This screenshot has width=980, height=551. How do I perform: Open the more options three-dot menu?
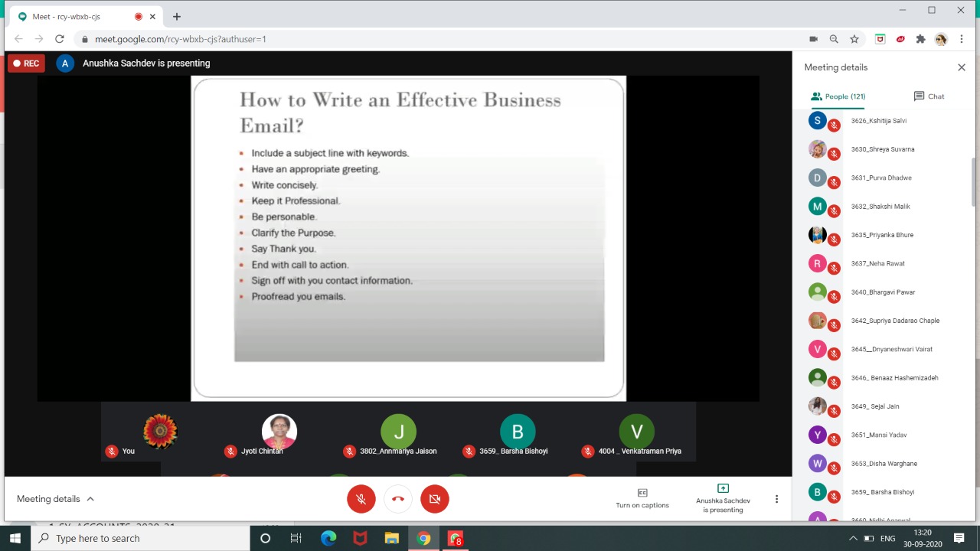776,498
